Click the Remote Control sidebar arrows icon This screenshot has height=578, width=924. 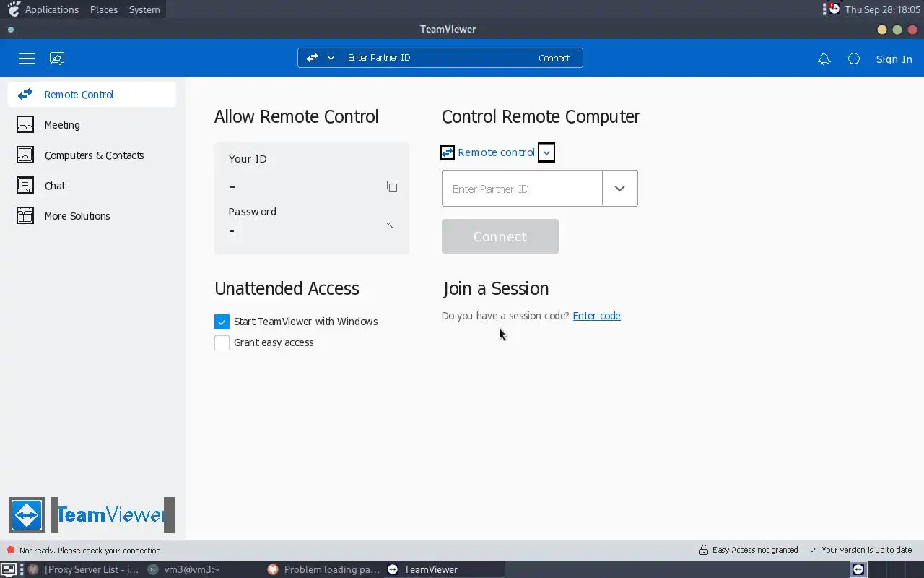click(25, 95)
